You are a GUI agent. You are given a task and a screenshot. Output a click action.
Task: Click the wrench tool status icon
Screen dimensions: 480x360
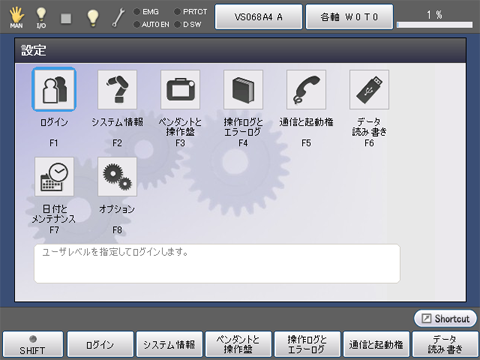pos(118,18)
